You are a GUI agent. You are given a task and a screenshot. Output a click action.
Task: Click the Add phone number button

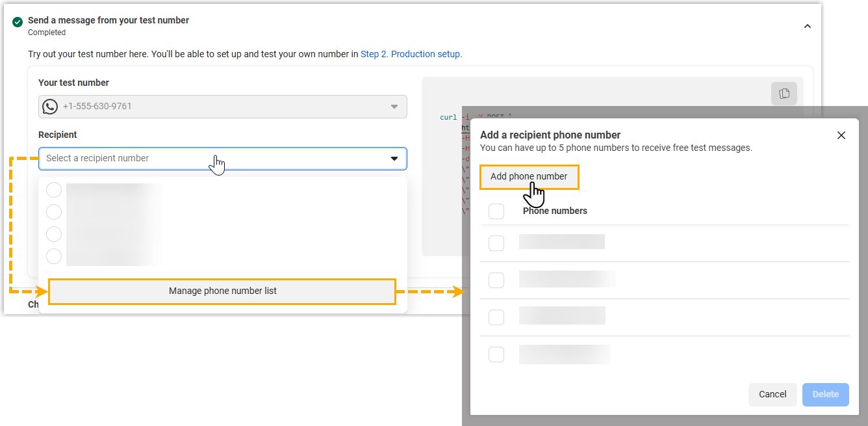(x=529, y=176)
